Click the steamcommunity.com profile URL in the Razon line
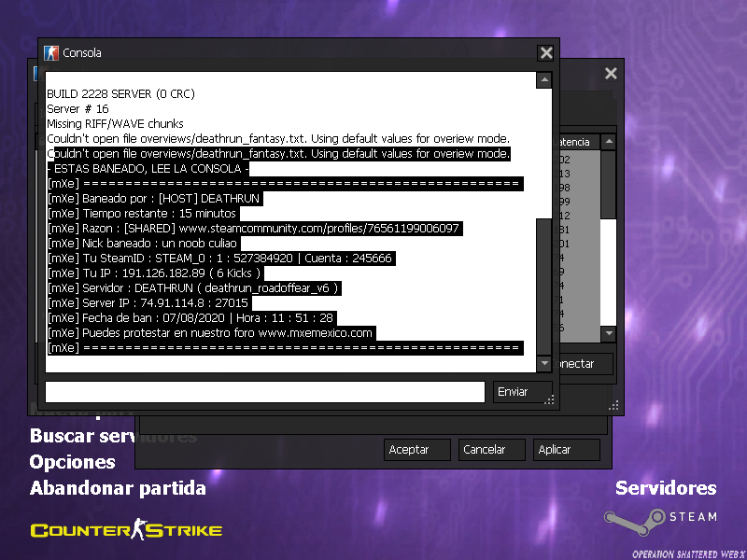The height and width of the screenshot is (560, 747). [x=318, y=228]
